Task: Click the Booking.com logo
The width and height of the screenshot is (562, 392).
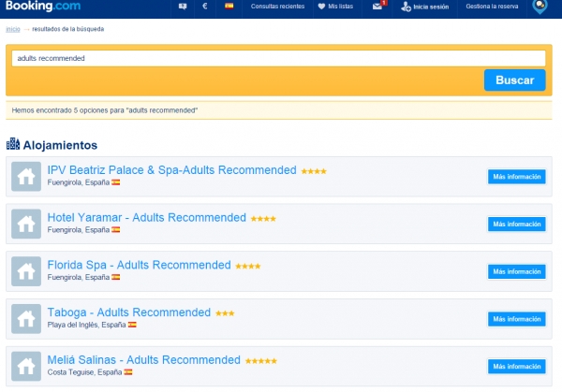Action: (x=33, y=7)
